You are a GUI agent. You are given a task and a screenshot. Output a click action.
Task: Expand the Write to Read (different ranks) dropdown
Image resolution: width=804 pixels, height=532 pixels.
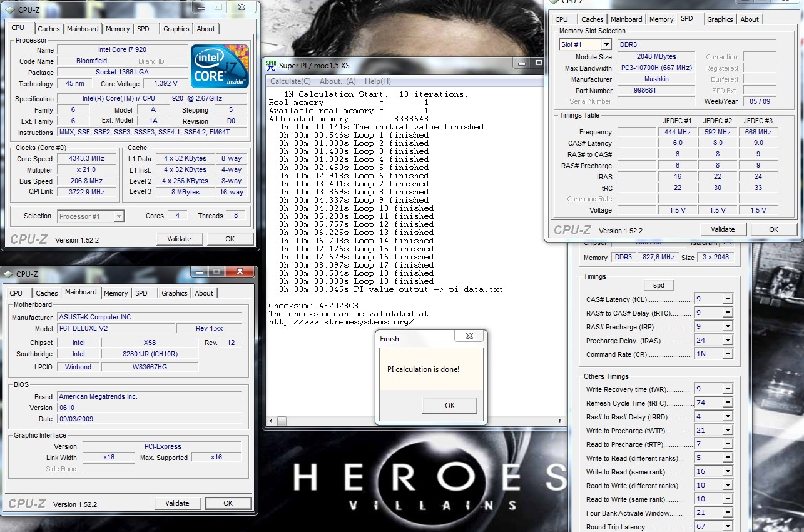coord(728,458)
